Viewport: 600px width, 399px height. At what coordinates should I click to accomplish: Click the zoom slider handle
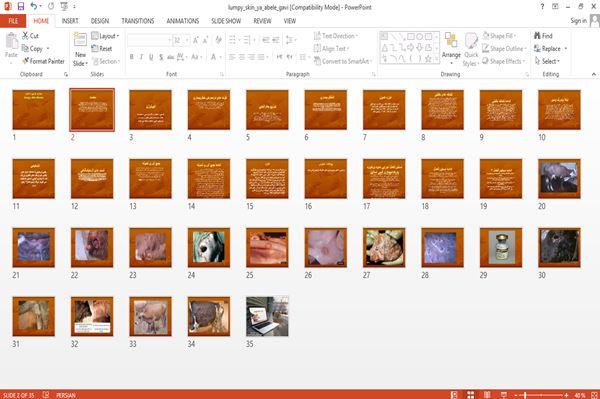[525, 395]
